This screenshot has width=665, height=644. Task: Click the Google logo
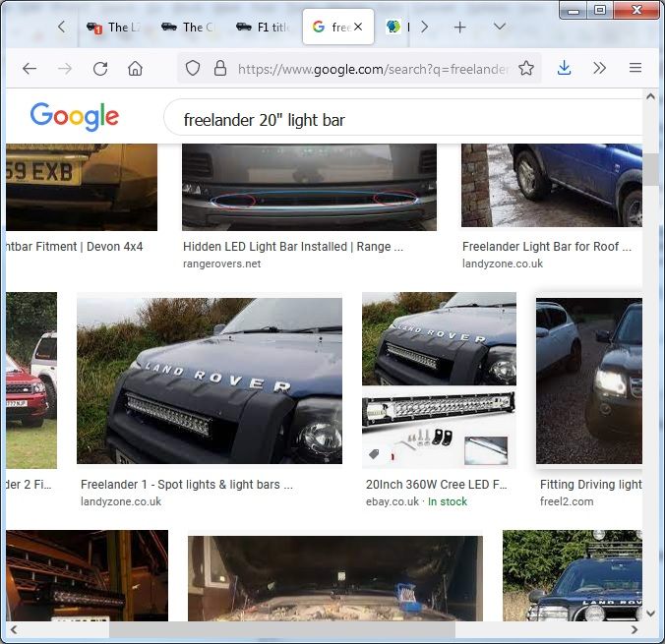[75, 117]
